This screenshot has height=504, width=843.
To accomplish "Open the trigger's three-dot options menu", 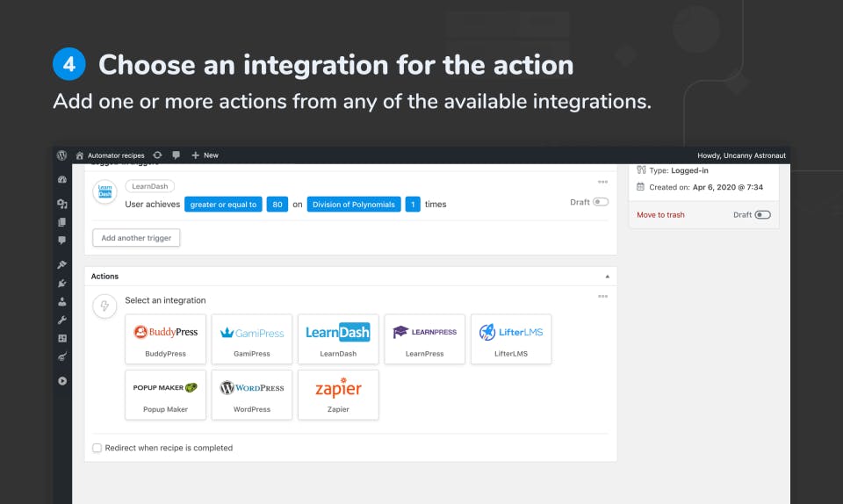I will tap(602, 182).
